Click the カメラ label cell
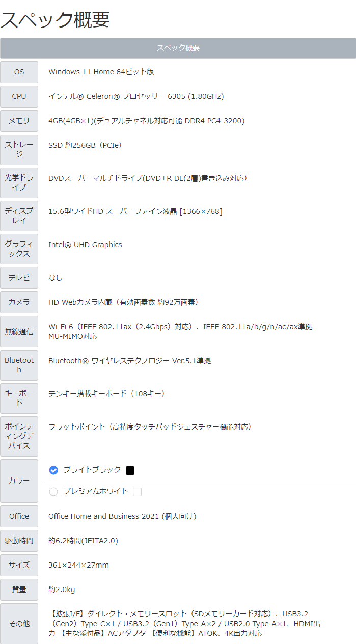 point(19,302)
